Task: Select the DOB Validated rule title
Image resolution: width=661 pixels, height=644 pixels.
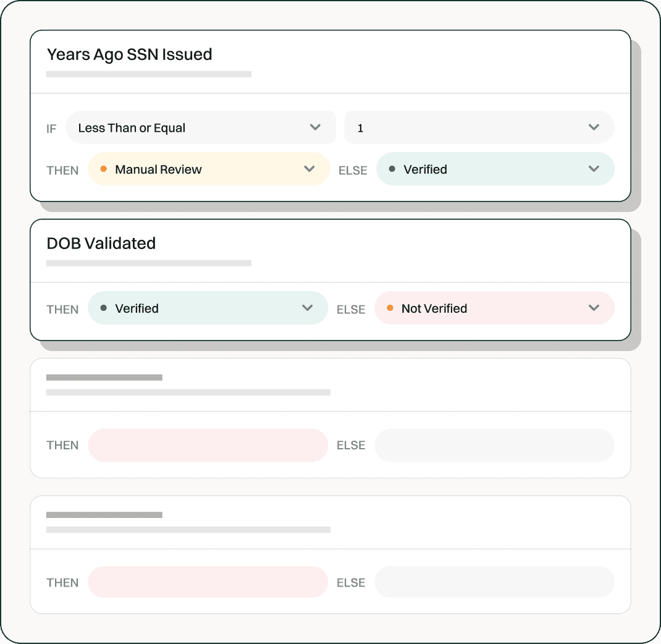Action: [x=101, y=244]
